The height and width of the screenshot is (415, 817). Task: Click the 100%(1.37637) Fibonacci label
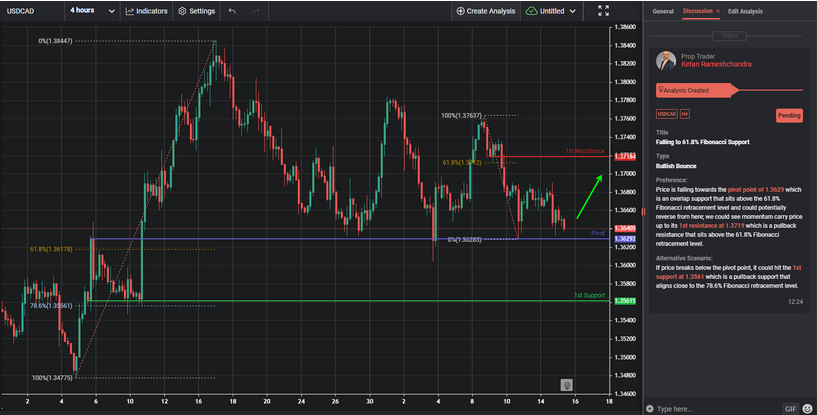click(461, 115)
